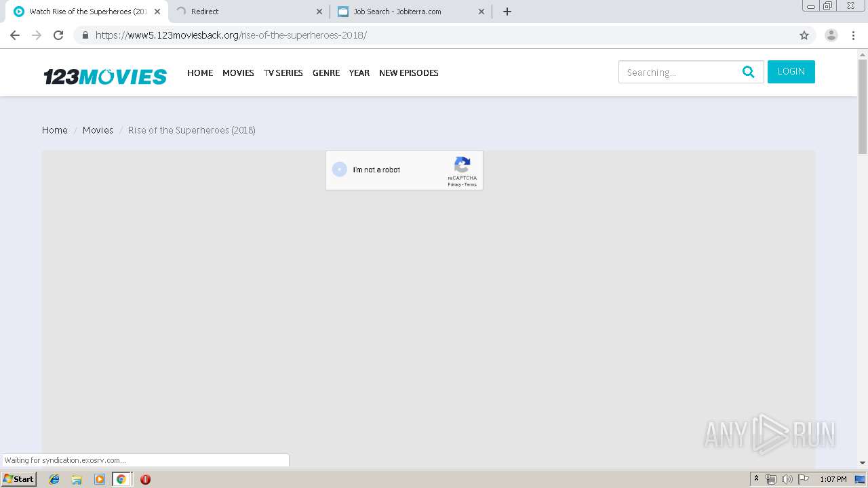
Task: Bookmark this page with the star icon
Action: tap(804, 35)
